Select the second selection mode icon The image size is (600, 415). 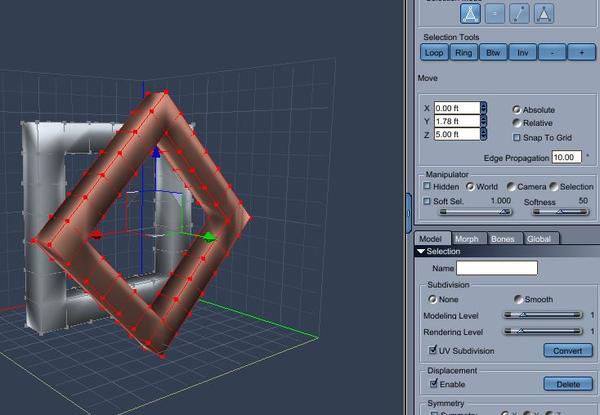494,13
